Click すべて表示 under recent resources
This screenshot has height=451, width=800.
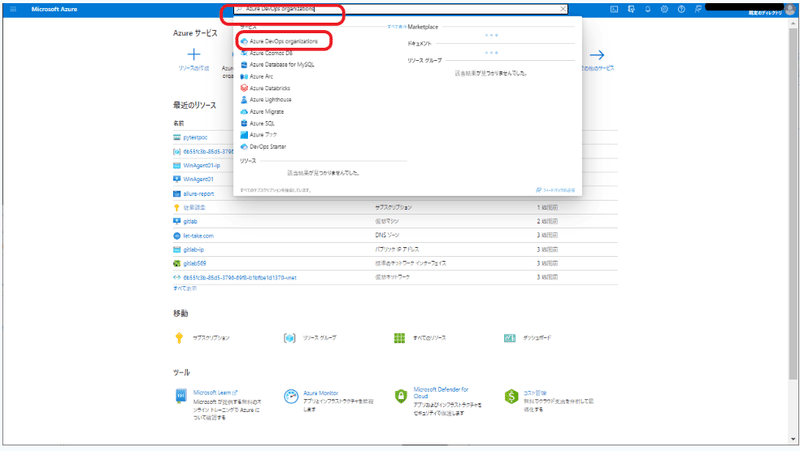185,288
